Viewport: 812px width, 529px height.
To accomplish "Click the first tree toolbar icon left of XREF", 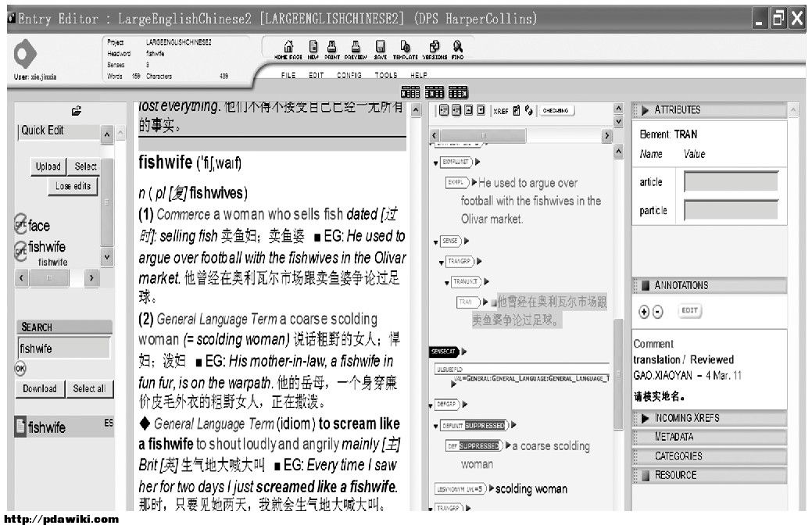I will pyautogui.click(x=444, y=110).
